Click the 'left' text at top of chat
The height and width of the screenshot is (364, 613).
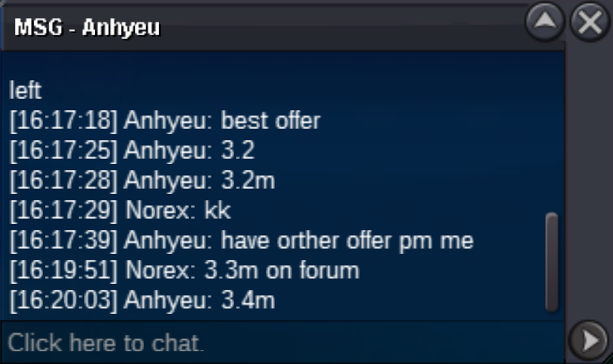25,90
